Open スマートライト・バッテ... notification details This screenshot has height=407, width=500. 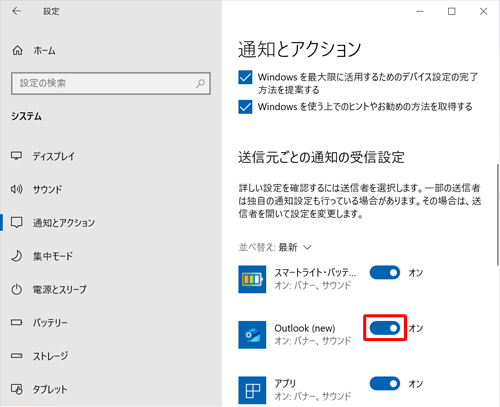point(315,279)
